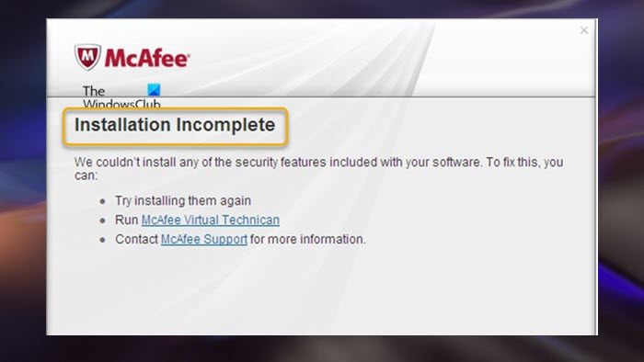This screenshot has height=362, width=644.
Task: Click the bullet before Try installing them again
Action: (x=103, y=201)
